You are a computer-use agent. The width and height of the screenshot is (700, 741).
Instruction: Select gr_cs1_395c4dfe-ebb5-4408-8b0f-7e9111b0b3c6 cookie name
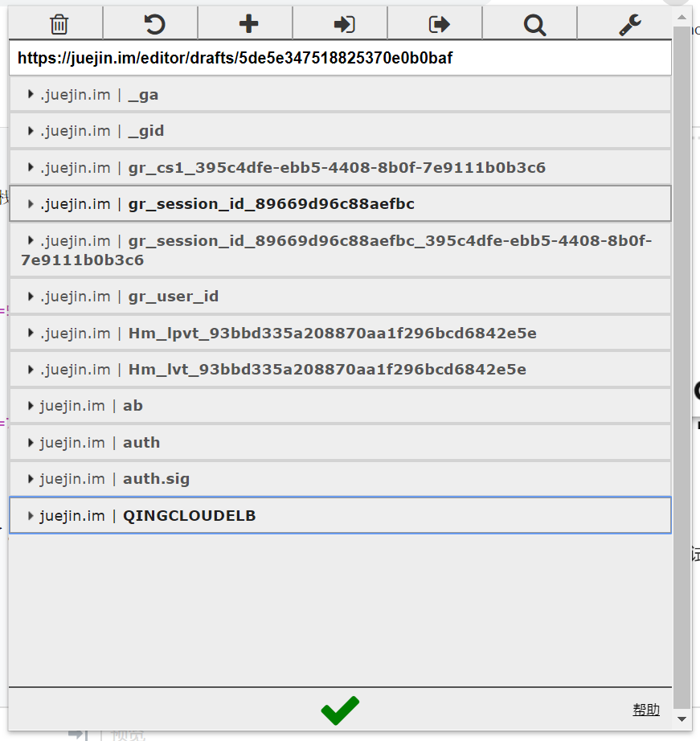click(x=337, y=168)
